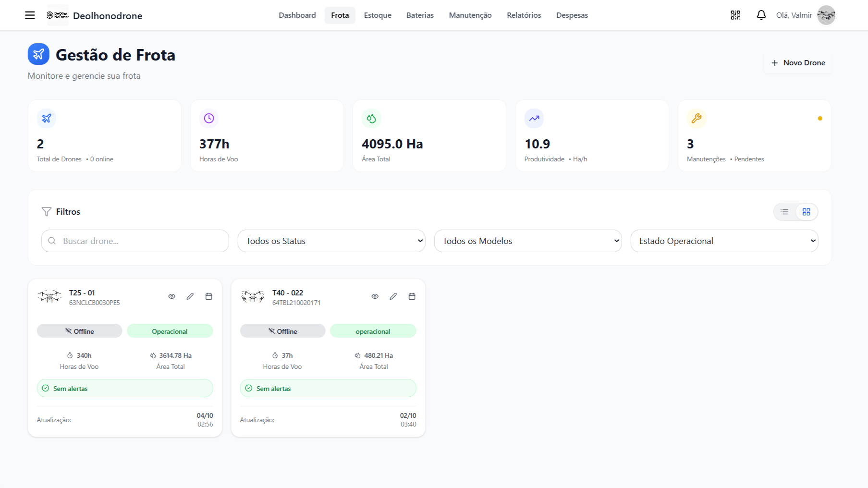The height and width of the screenshot is (488, 868).
Task: Click the QR code scanner icon
Action: (735, 15)
